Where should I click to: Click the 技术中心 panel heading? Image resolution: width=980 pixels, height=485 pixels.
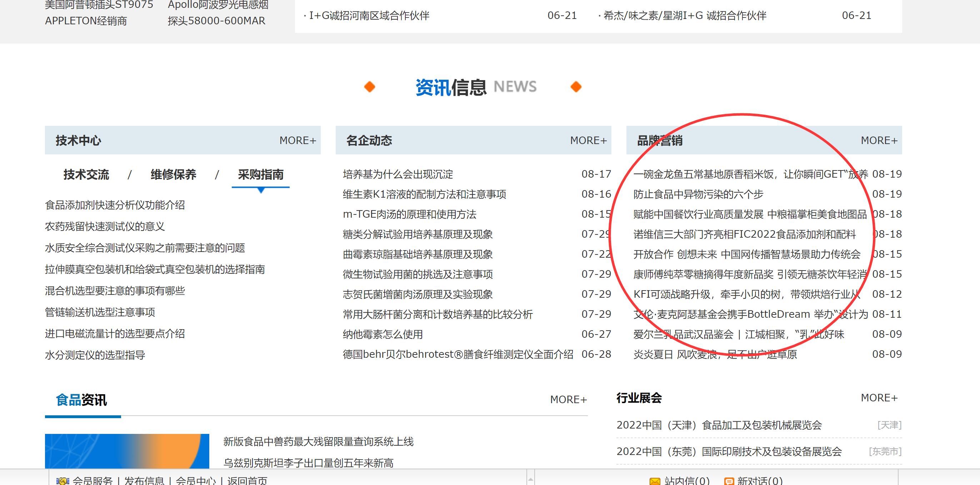click(x=78, y=140)
